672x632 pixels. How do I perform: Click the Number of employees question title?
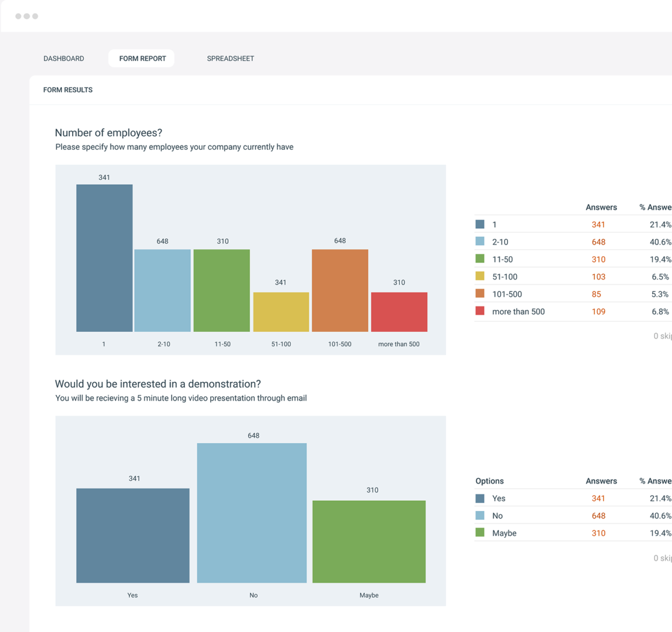pyautogui.click(x=109, y=133)
